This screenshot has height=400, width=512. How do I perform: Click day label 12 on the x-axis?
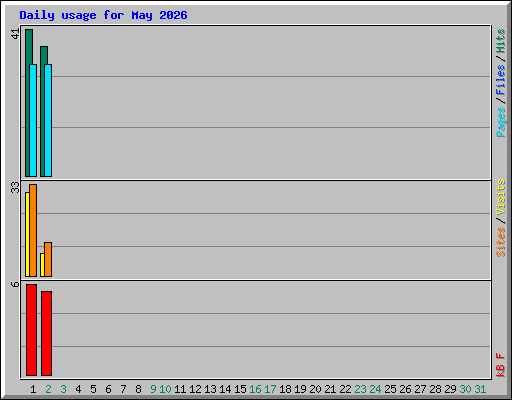[195, 389]
